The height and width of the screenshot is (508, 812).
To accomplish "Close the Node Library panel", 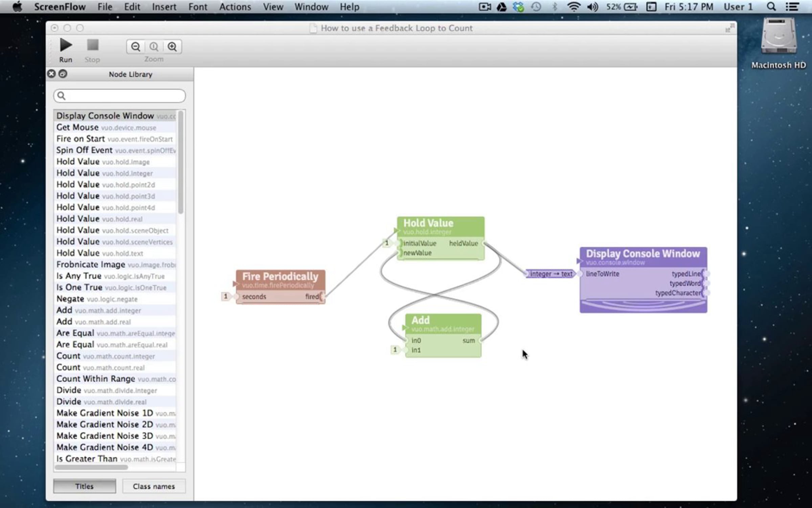I will (x=51, y=74).
